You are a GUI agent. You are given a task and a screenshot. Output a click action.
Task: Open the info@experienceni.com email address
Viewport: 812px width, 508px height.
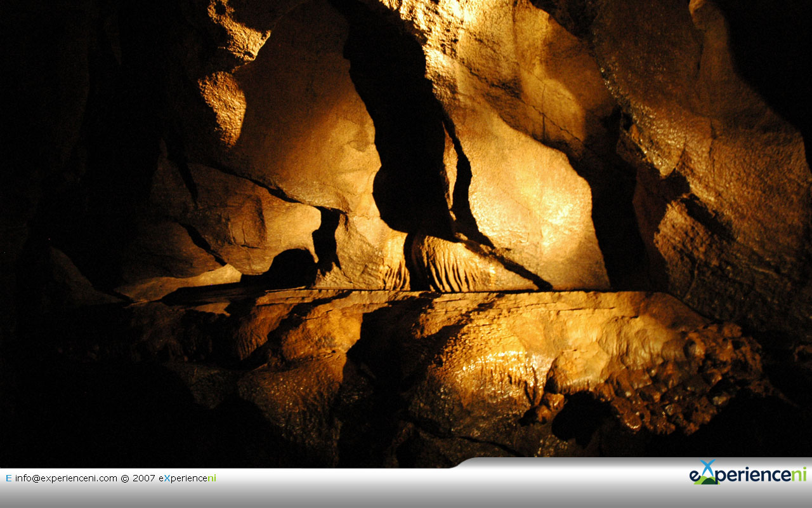pos(66,478)
